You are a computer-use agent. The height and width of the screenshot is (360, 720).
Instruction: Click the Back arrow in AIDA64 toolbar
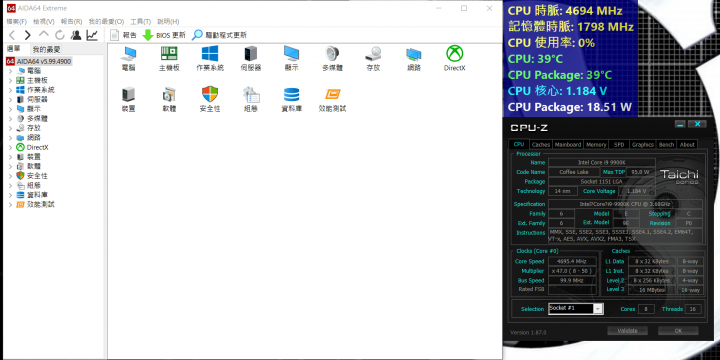click(x=12, y=35)
